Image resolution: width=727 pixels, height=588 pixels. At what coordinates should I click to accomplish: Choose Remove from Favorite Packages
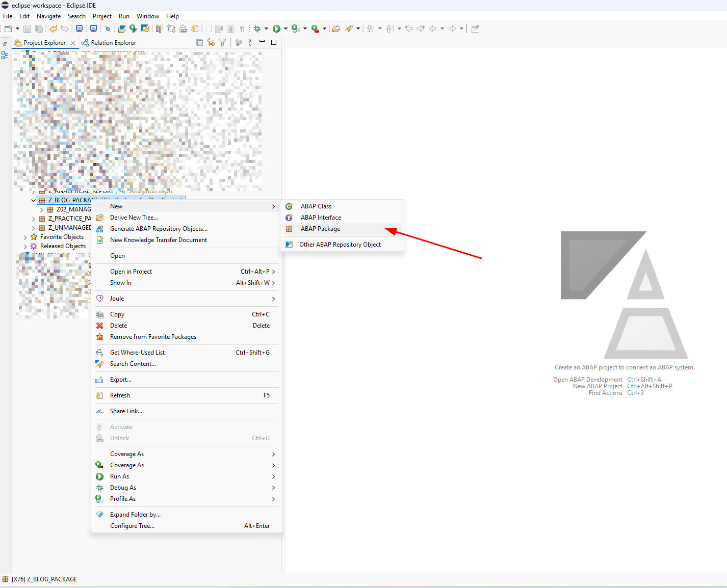pyautogui.click(x=187, y=337)
